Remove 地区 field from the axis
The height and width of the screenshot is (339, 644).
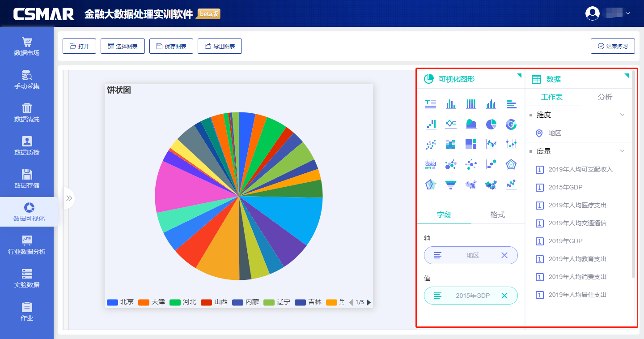click(504, 255)
